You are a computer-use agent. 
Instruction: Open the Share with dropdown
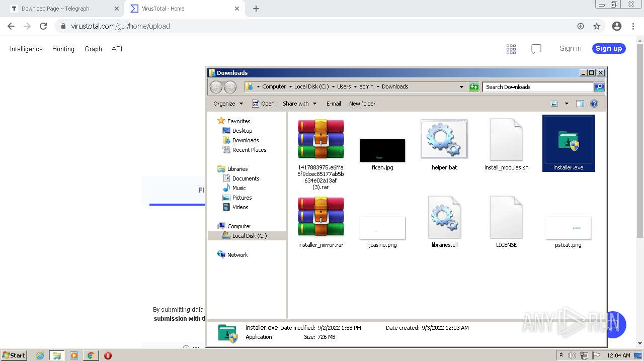point(300,104)
